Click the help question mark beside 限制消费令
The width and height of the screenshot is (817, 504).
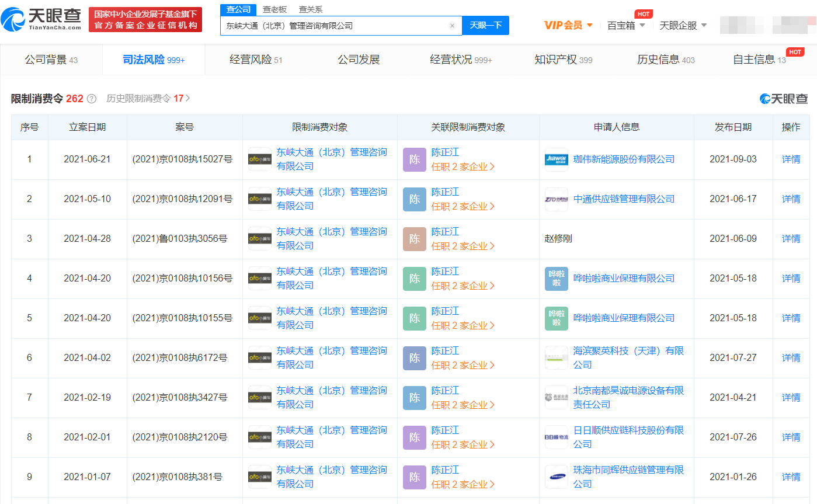pos(92,99)
